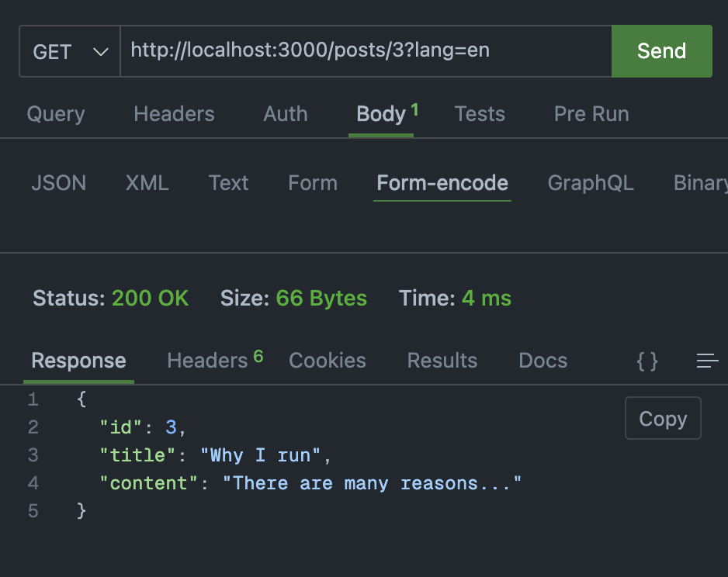Open the request Headers tab
Viewport: 728px width, 577px height.
click(174, 114)
